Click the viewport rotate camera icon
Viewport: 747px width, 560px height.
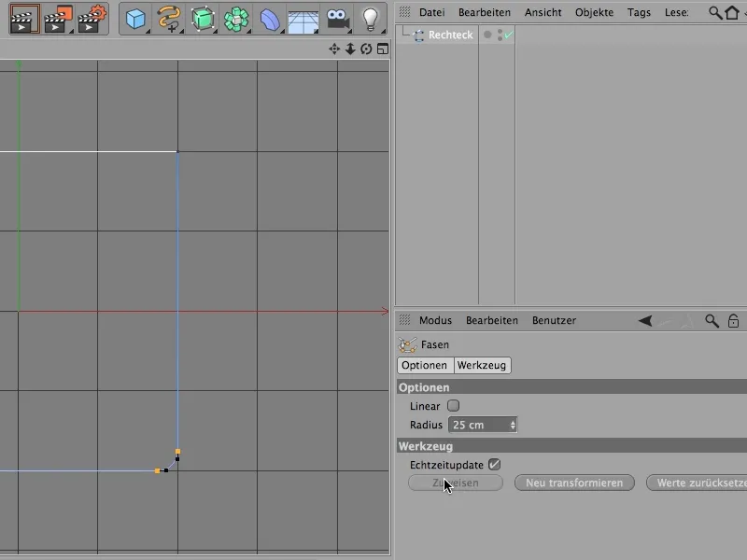[x=366, y=49]
